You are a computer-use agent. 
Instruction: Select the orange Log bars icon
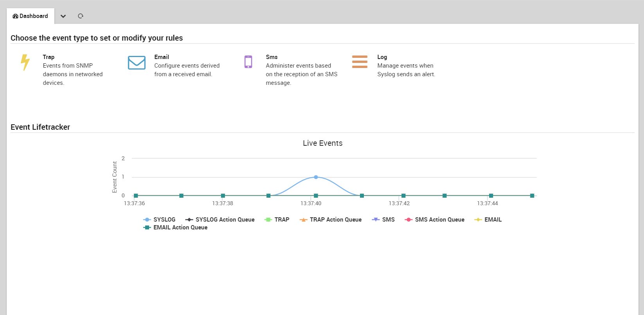pos(360,62)
